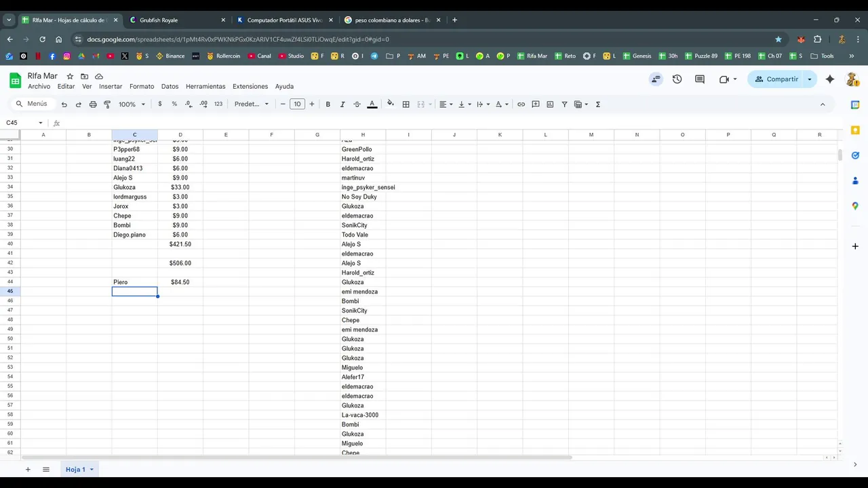
Task: Select the cell containing Piero
Action: 135,282
